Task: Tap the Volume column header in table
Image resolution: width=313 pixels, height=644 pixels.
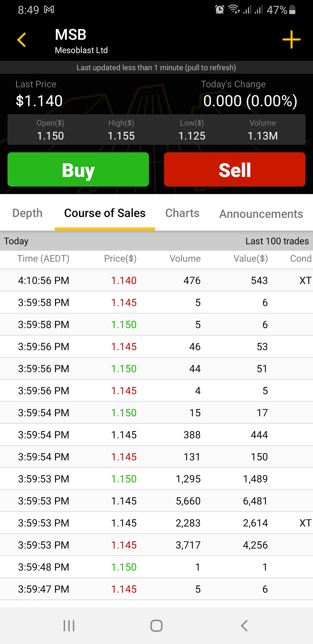Action: pyautogui.click(x=185, y=258)
